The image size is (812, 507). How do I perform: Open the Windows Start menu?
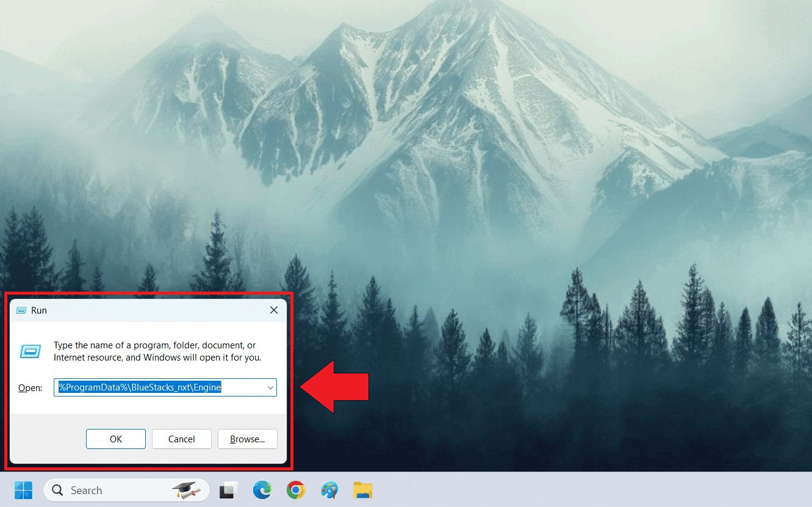(x=23, y=490)
